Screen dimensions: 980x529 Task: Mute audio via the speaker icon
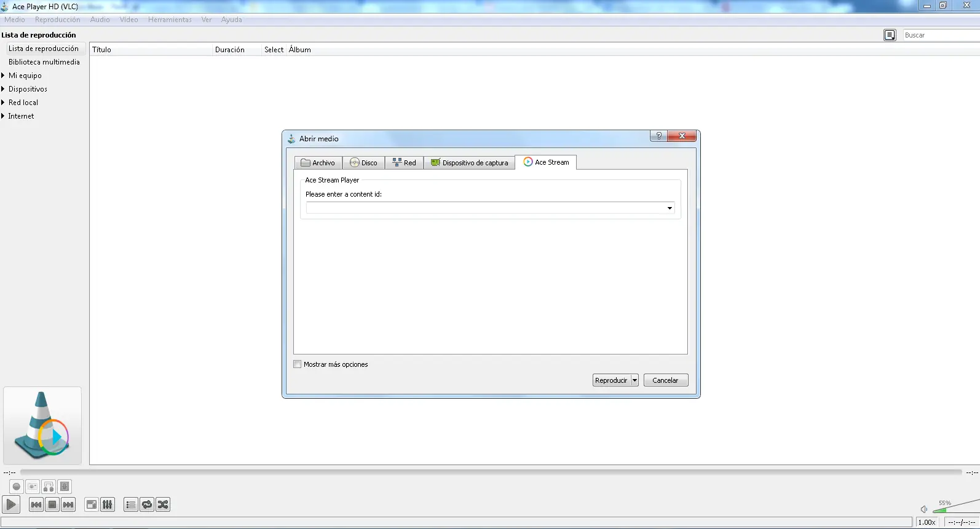coord(923,509)
